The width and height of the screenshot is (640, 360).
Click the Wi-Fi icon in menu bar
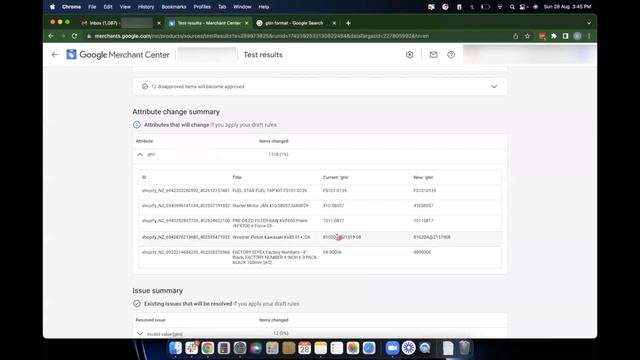pos(500,7)
